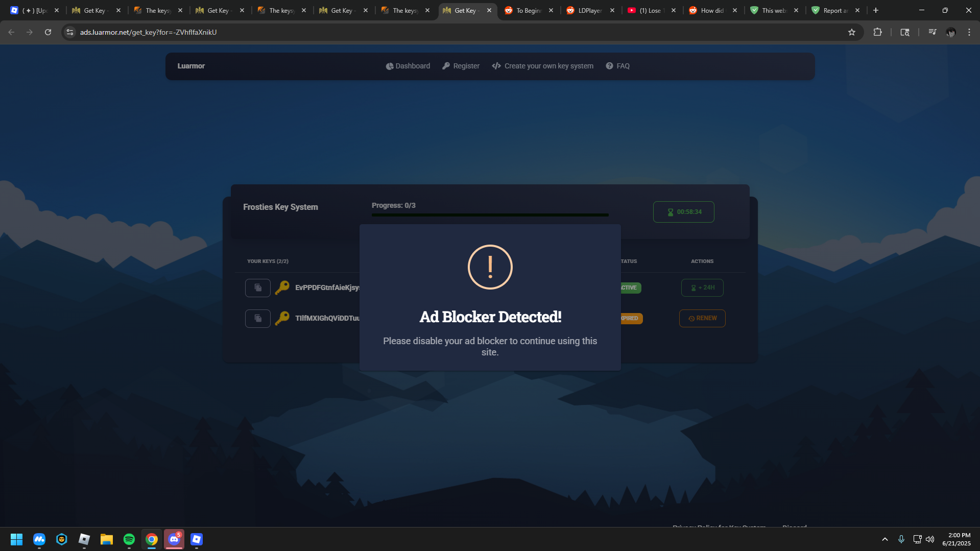Copy the TIlfMXIGhQViDDTuu key

(x=257, y=318)
